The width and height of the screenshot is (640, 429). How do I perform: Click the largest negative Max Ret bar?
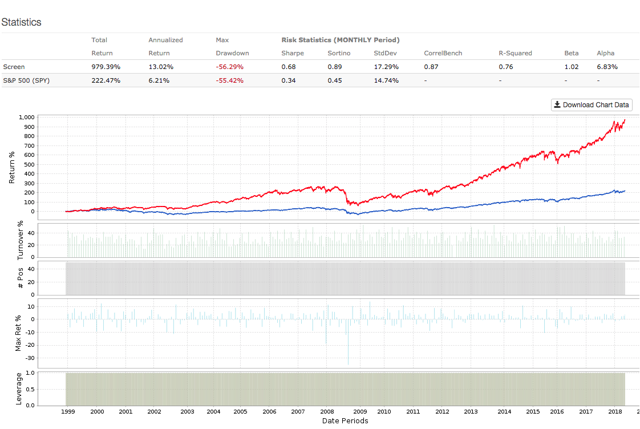[x=348, y=342]
